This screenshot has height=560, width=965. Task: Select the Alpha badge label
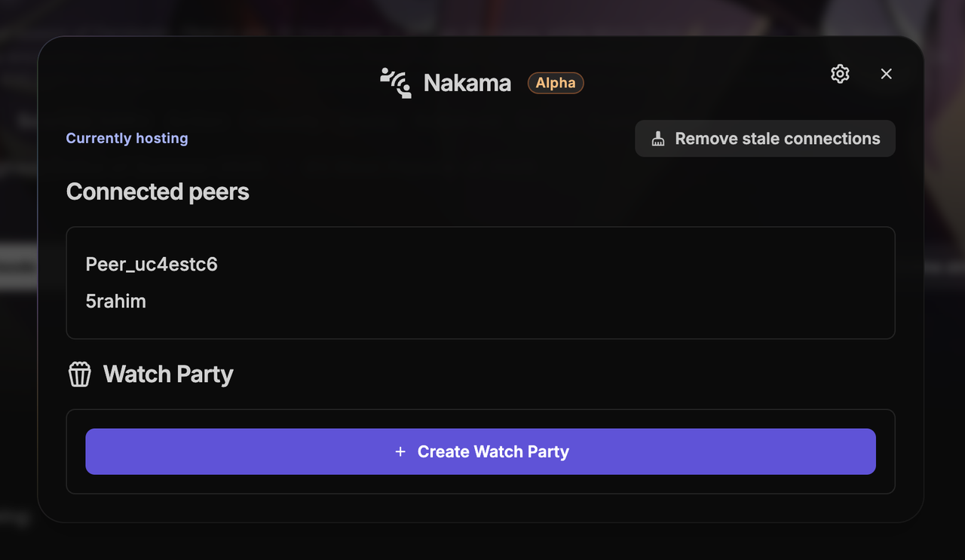coord(556,83)
